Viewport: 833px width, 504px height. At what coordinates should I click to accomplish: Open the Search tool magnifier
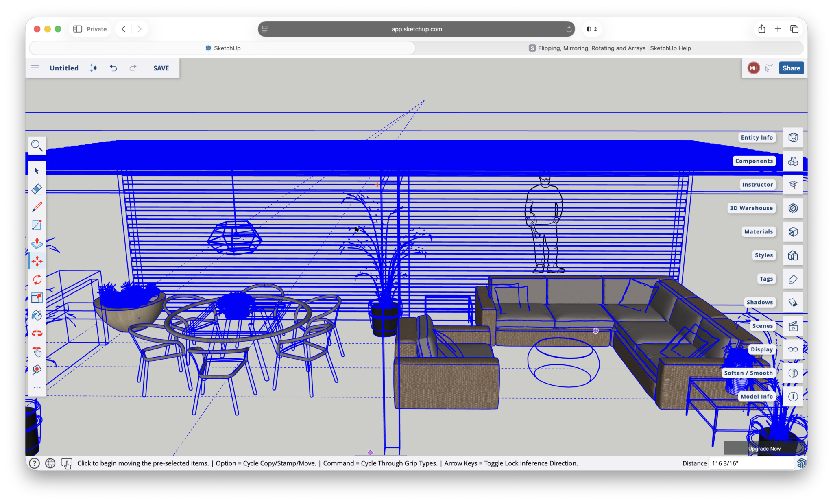37,145
